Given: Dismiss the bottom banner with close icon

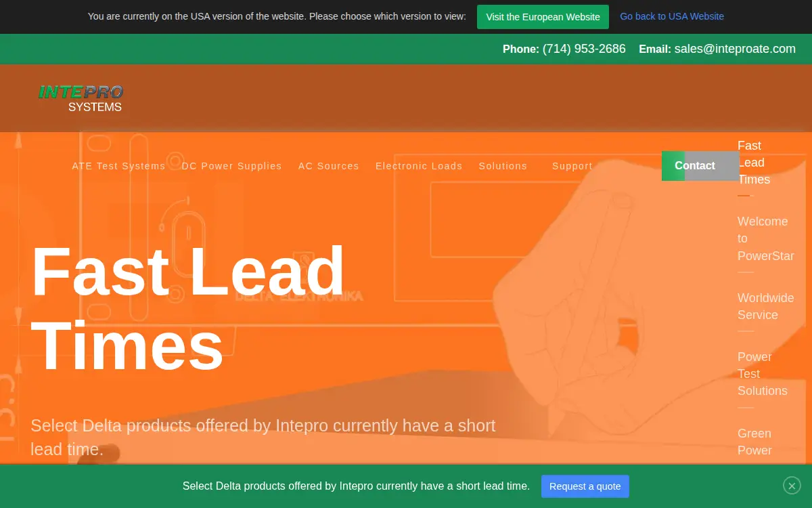Looking at the screenshot, I should [792, 485].
